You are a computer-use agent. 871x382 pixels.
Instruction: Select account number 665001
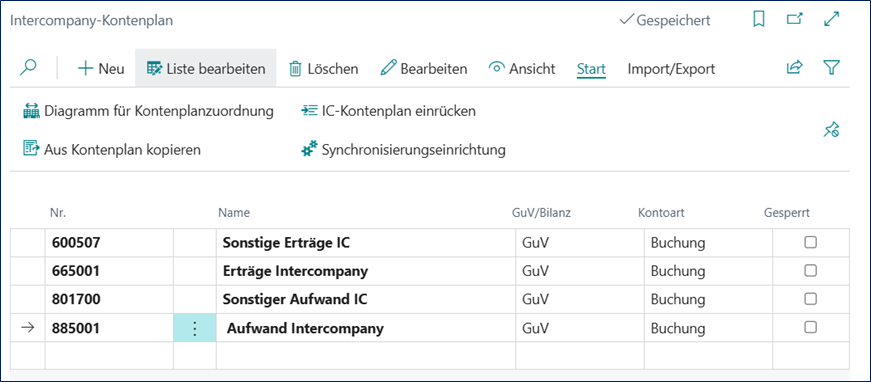[x=109, y=271]
